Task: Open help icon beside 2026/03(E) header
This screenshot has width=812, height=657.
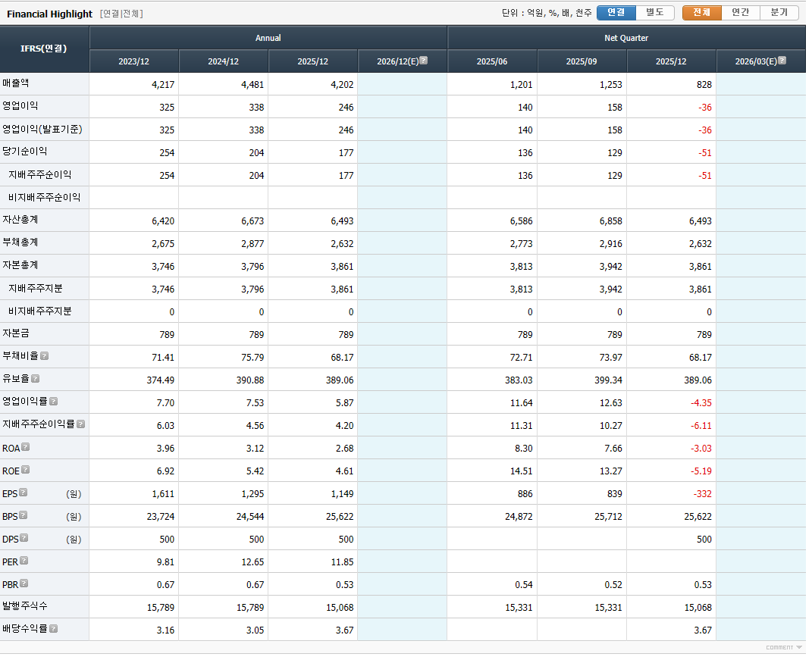Action: (782, 61)
